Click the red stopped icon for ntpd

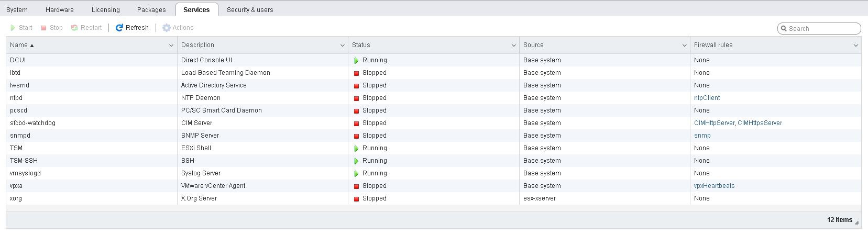[x=356, y=98]
